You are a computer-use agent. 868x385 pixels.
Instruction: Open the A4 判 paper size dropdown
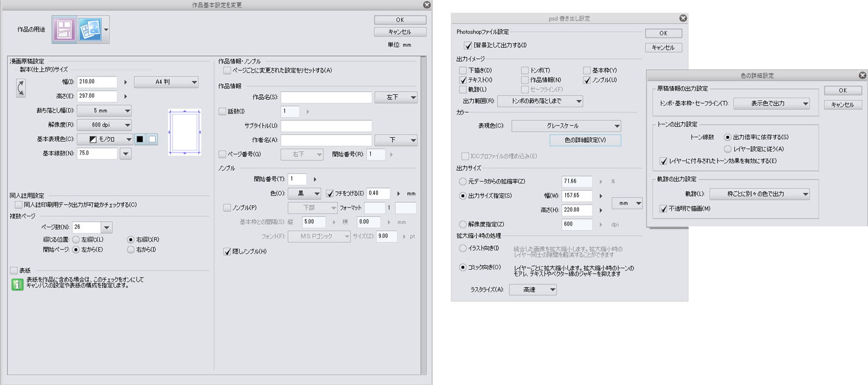(166, 82)
